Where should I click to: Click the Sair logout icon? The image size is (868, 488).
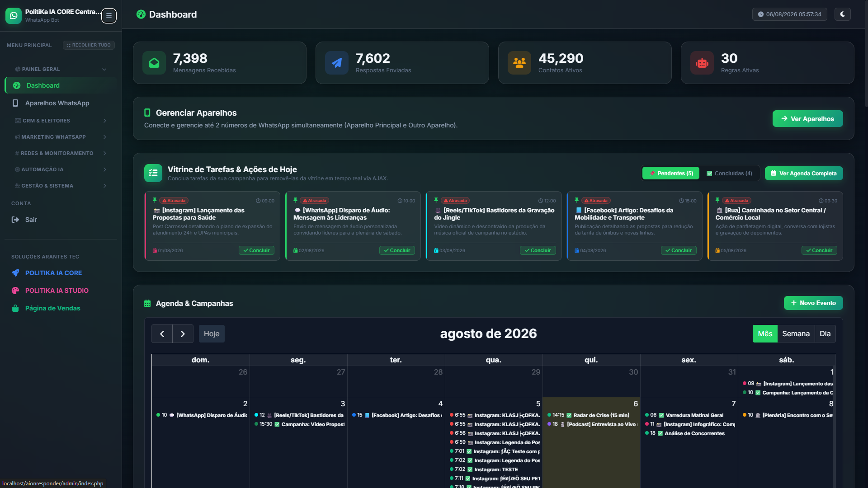tap(15, 220)
